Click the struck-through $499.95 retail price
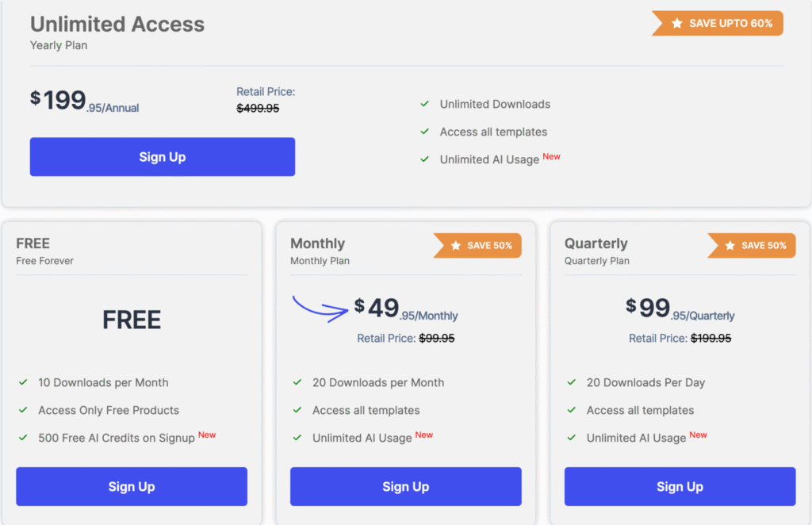Screen dimensions: 812x525 point(258,109)
